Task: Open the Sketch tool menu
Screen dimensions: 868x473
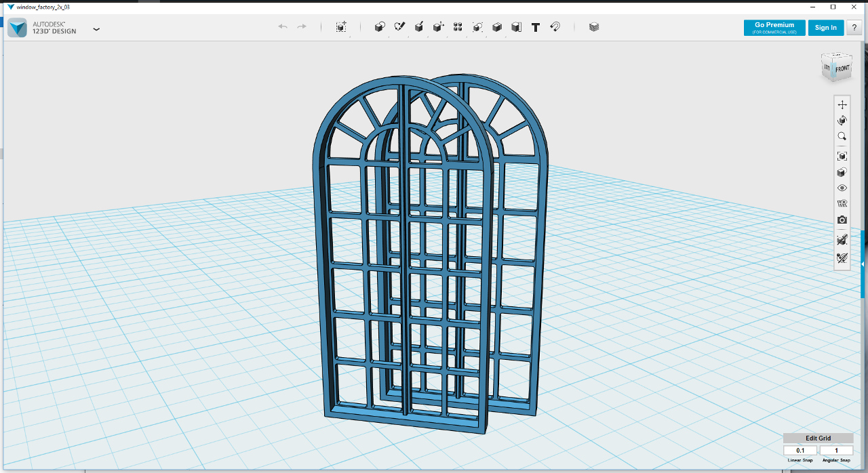Action: pos(399,26)
